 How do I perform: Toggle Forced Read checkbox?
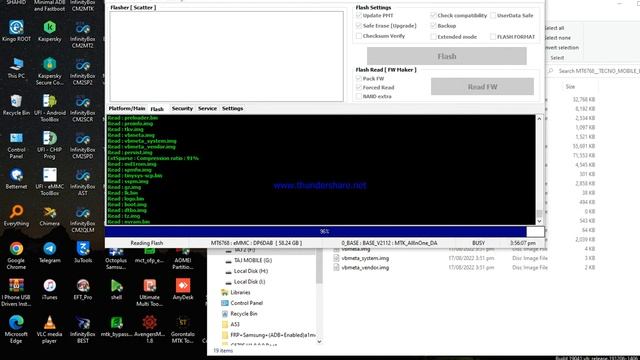(359, 87)
